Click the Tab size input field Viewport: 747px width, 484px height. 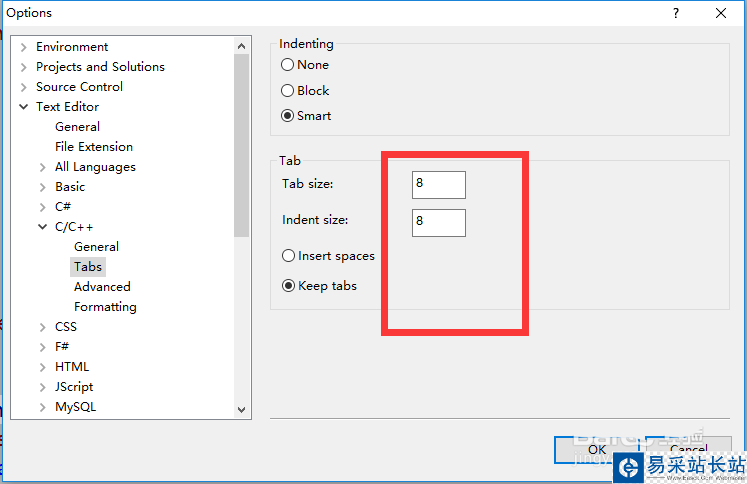click(438, 184)
